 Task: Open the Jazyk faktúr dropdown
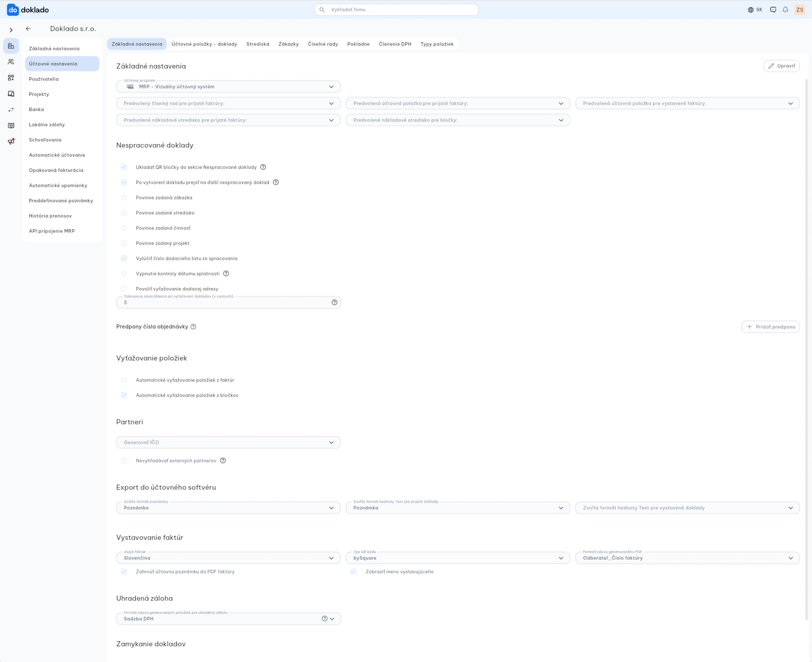pos(228,558)
